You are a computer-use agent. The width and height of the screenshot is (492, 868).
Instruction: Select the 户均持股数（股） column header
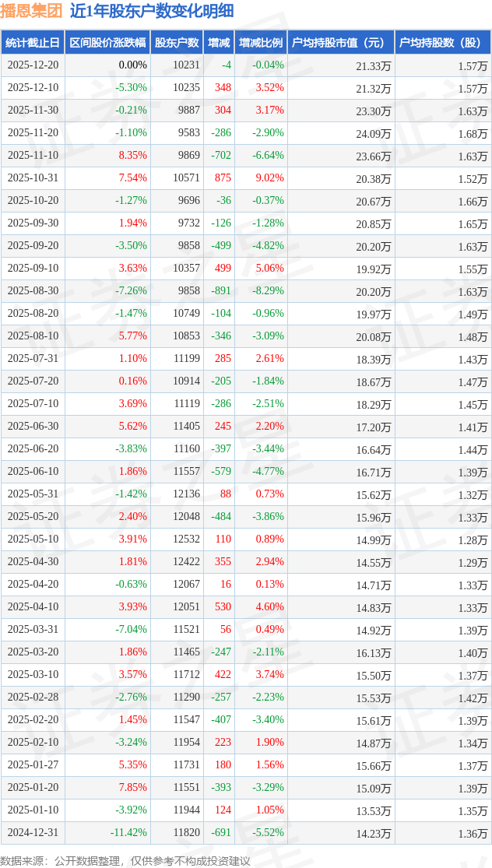coord(443,43)
